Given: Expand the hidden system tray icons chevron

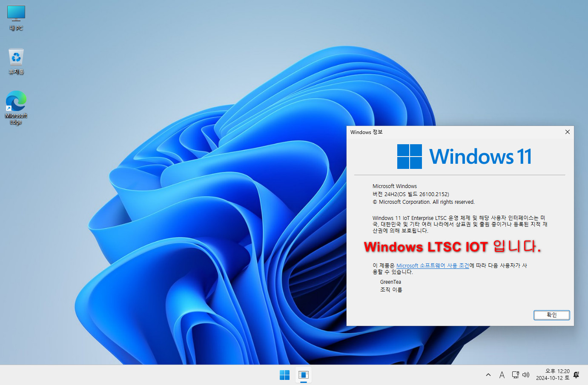Looking at the screenshot, I should [488, 375].
